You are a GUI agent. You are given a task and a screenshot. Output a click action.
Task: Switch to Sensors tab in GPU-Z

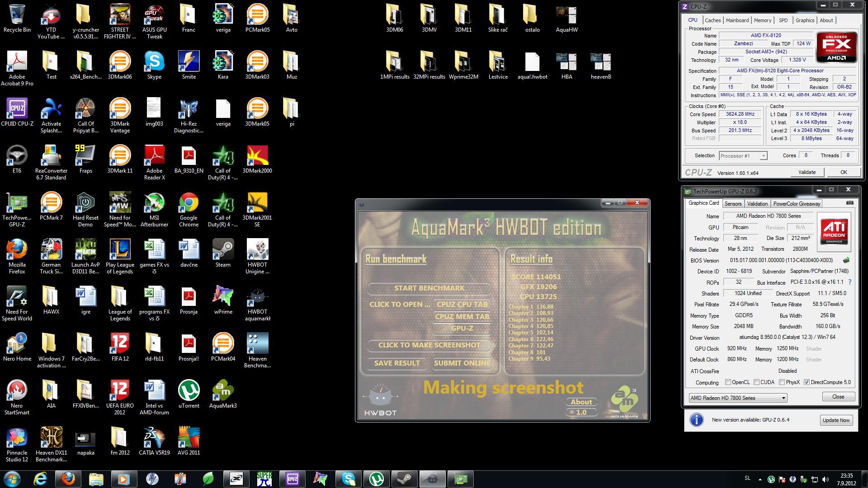pyautogui.click(x=733, y=204)
